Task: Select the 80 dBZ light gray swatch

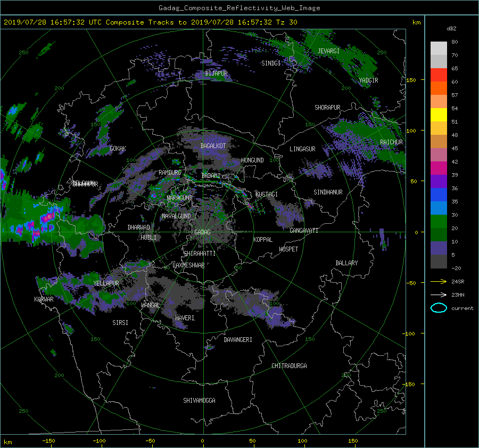Action: pos(439,48)
